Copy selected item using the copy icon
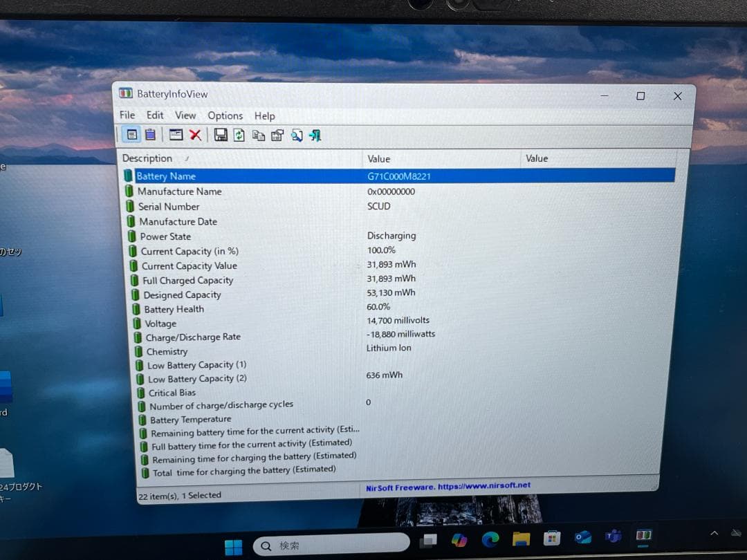This screenshot has height=560, width=747. (259, 135)
